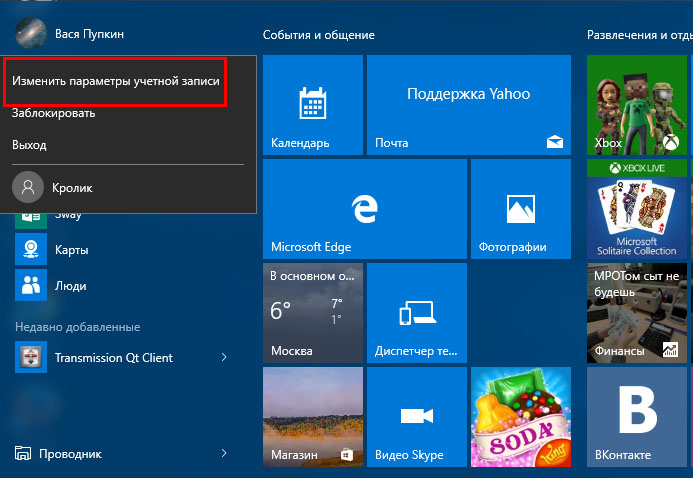Expand the Проводник jump list arrow
This screenshot has height=478, width=693.
[x=224, y=453]
